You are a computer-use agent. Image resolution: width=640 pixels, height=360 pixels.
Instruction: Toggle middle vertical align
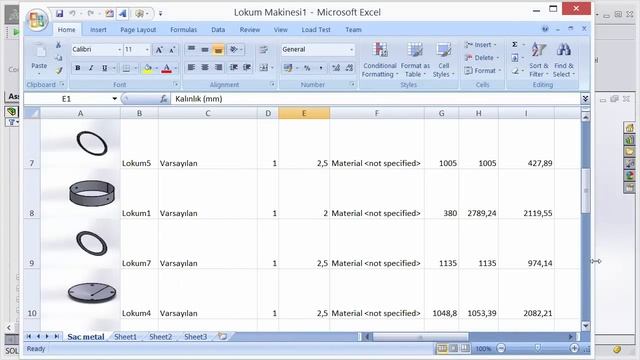point(205,50)
